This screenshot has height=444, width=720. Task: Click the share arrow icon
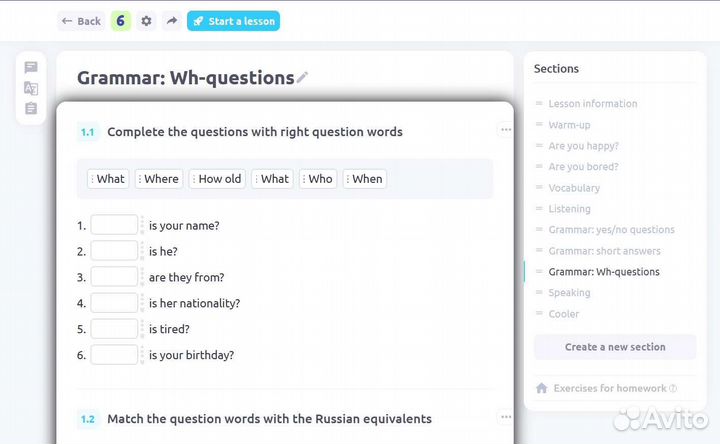click(x=171, y=21)
